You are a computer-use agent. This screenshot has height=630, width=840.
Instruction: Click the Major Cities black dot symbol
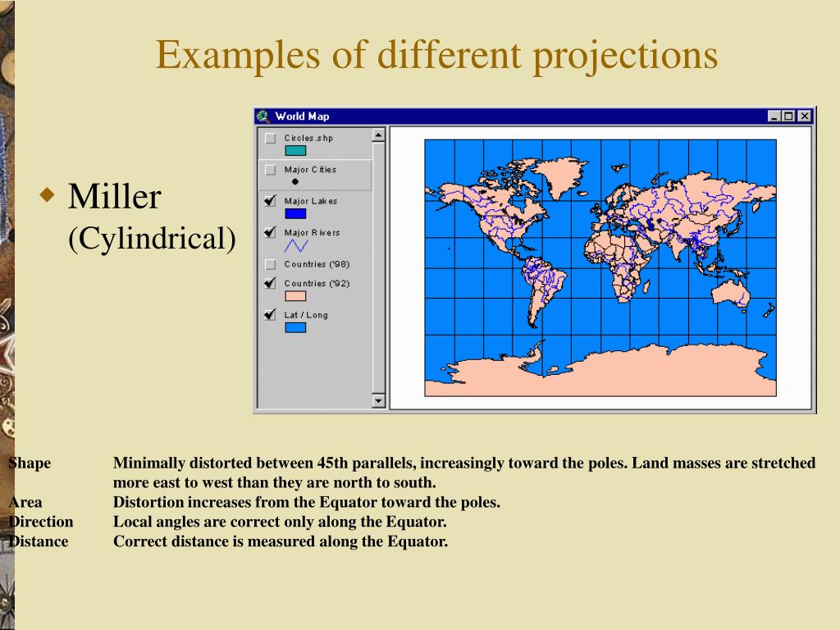coord(295,182)
